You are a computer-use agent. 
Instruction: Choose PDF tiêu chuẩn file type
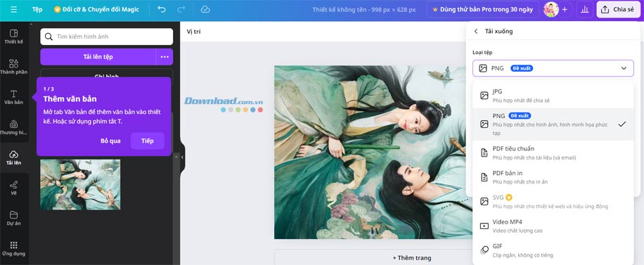[x=553, y=153]
